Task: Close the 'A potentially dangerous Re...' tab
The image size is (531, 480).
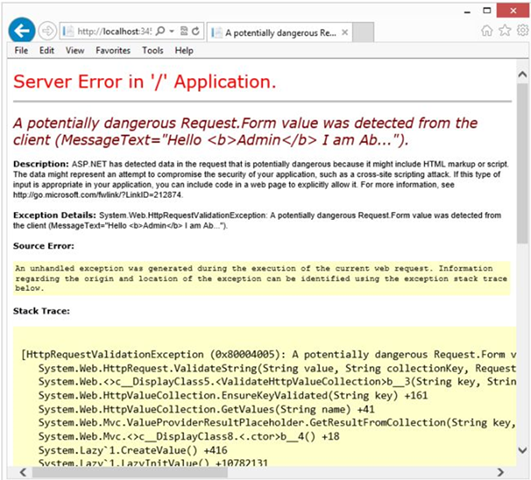Action: (345, 33)
